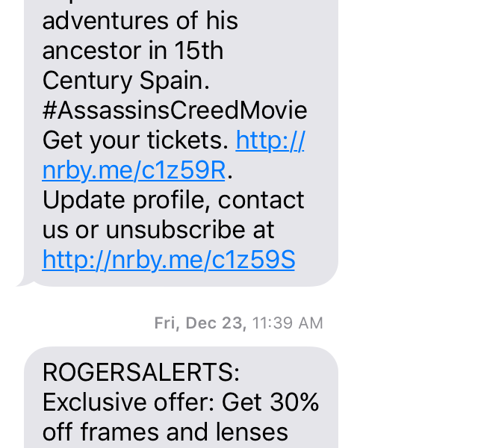This screenshot has width=478, height=448.
Task: Tap the "Get your tickets." text
Action: tap(136, 140)
